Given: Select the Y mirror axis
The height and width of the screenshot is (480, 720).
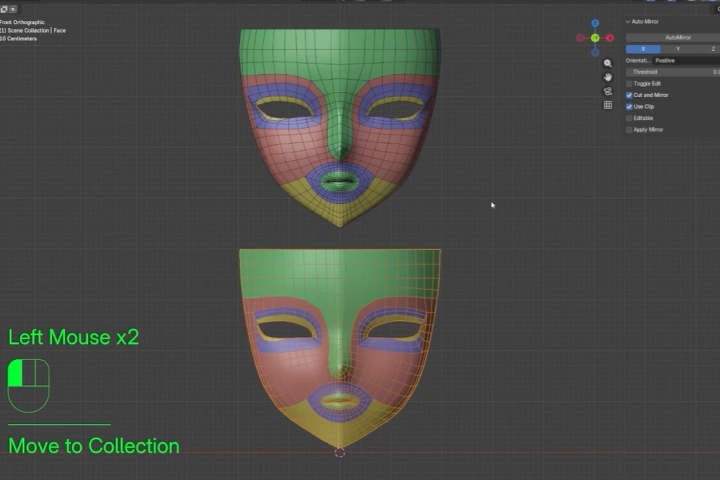Looking at the screenshot, I should 678,49.
